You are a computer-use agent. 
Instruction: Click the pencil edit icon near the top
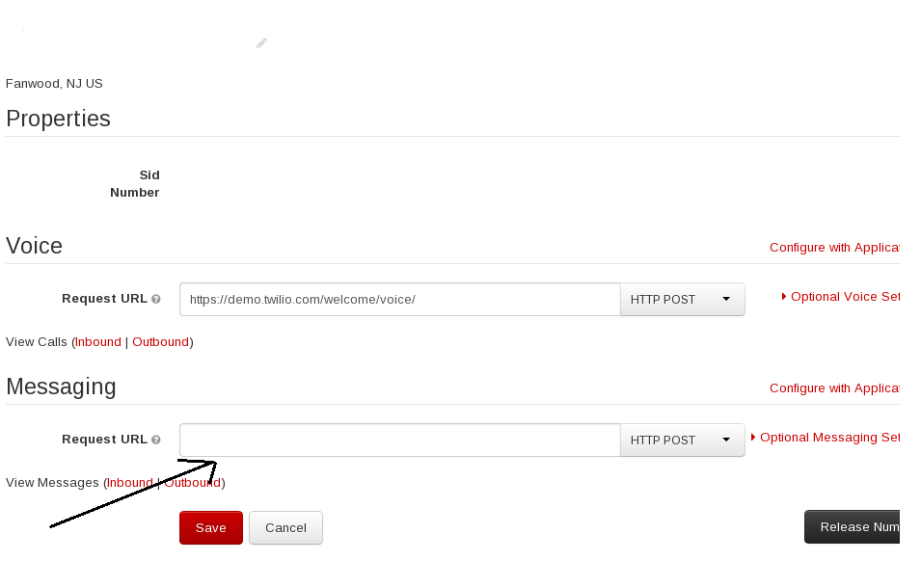pyautogui.click(x=262, y=42)
